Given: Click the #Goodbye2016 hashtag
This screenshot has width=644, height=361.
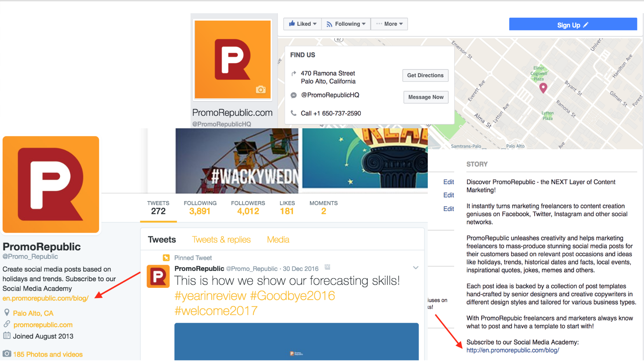Looking at the screenshot, I should (x=293, y=296).
